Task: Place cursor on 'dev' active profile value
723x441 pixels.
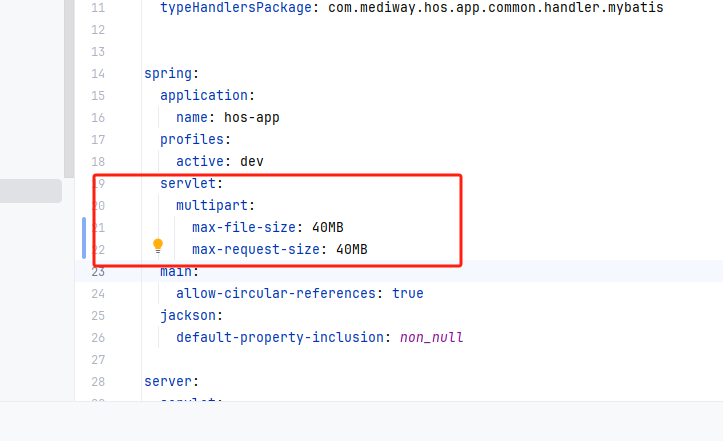Action: 251,162
